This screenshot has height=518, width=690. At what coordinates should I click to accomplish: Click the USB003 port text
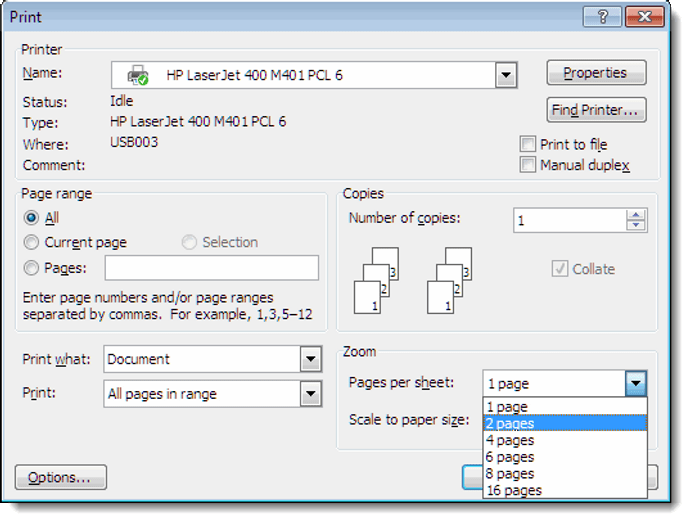134,142
